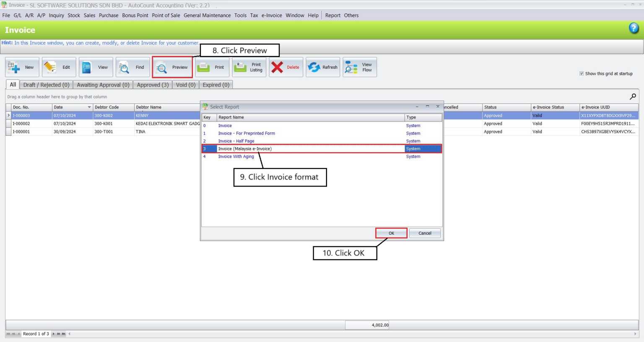The width and height of the screenshot is (644, 342).
Task: Switch to the Expired (0) tab
Action: [216, 85]
